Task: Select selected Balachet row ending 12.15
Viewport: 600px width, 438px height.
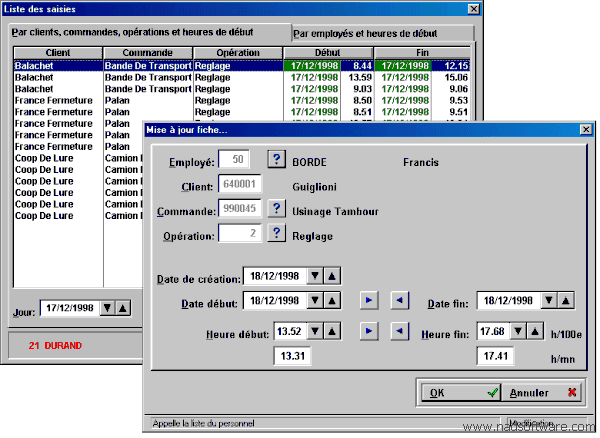Action: (242, 66)
